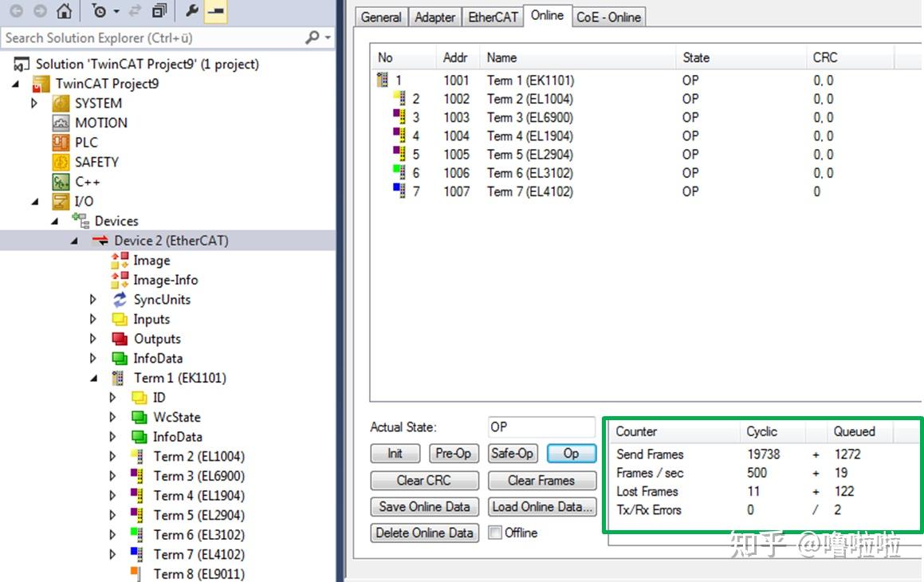Expand the Inputs node
This screenshot has width=924, height=582.
pos(92,319)
